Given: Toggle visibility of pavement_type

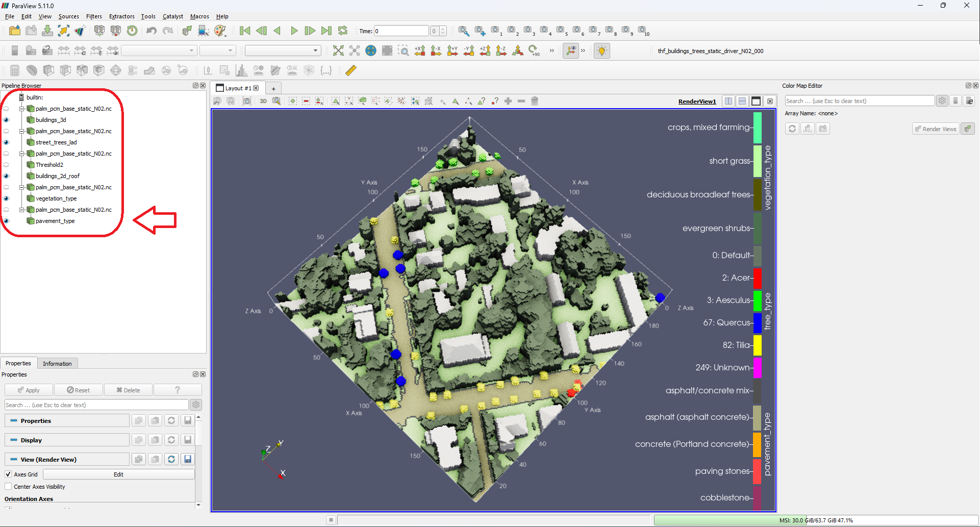Looking at the screenshot, I should [x=6, y=221].
